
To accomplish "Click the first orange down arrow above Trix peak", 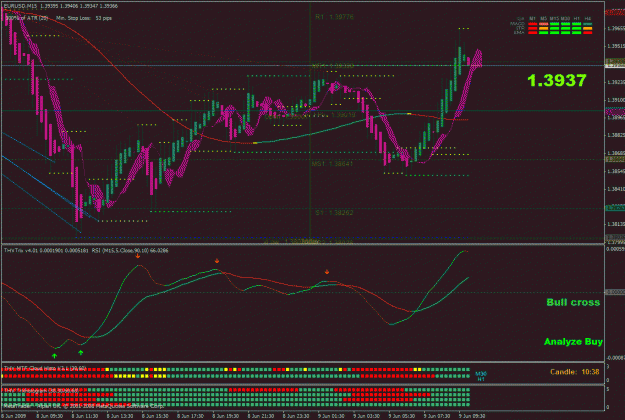I will pos(138,256).
